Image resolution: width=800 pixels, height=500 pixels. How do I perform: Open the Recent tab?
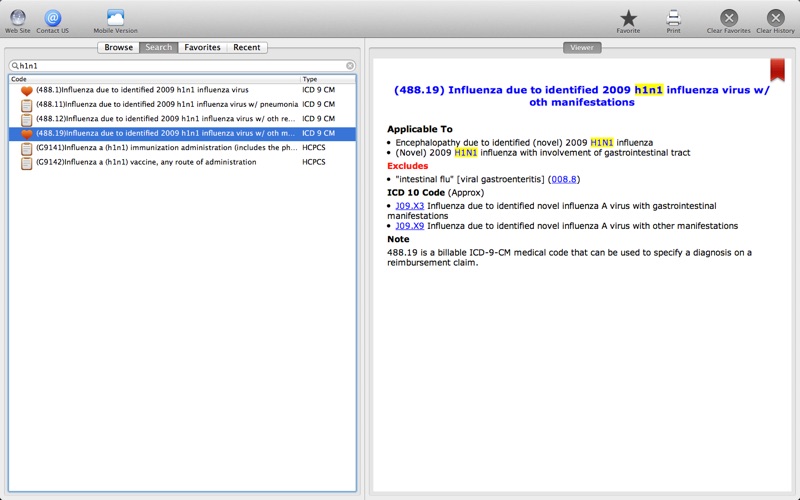[247, 47]
